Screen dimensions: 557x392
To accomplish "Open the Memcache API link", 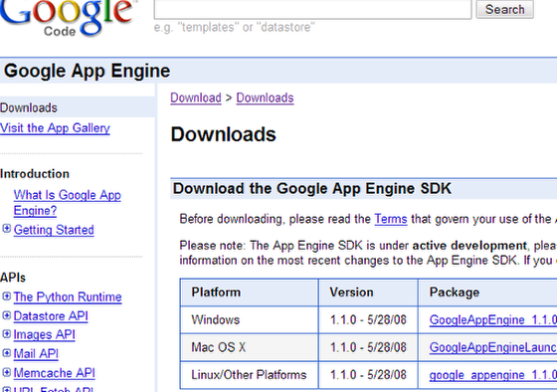I will coord(55,373).
